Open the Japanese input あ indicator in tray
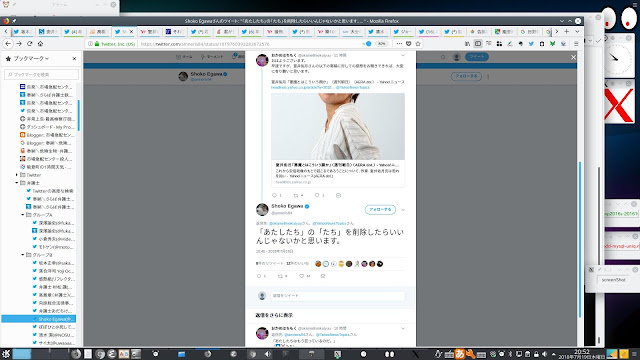 460,354
